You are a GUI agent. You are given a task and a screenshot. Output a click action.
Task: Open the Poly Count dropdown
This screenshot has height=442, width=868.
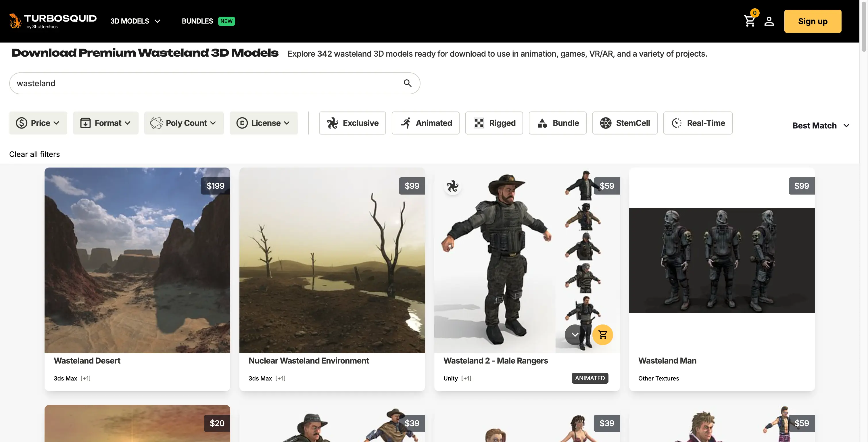point(184,123)
